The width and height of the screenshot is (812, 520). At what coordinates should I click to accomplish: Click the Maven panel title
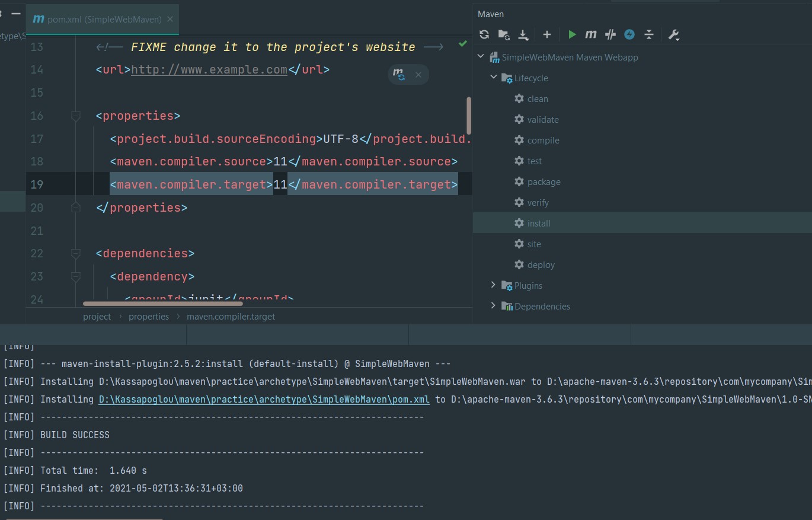pos(491,14)
